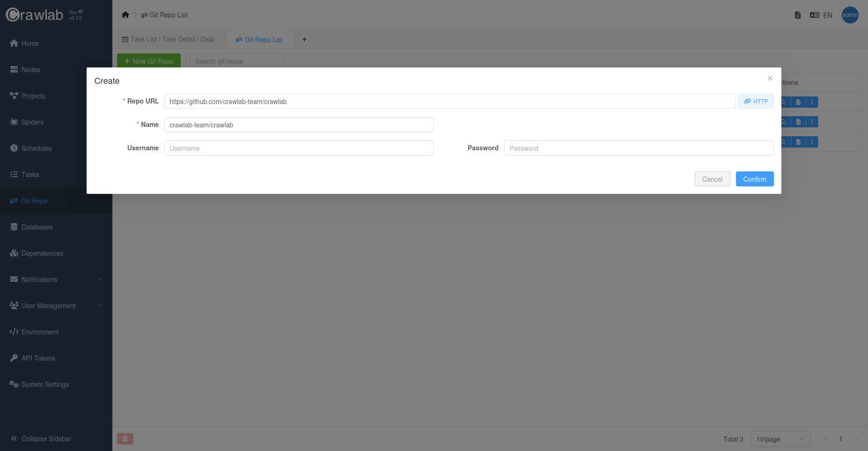Click the trash delete icon above pagination
This screenshot has height=451, width=868.
[125, 439]
